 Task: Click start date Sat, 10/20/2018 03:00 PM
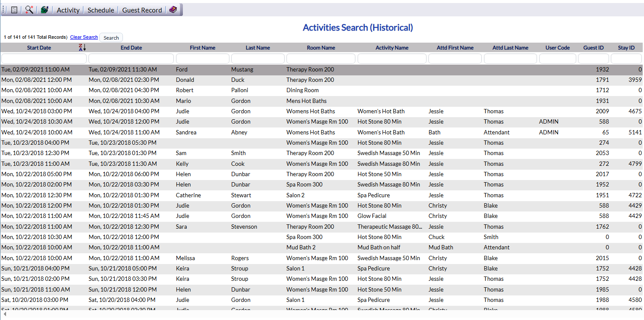point(35,300)
